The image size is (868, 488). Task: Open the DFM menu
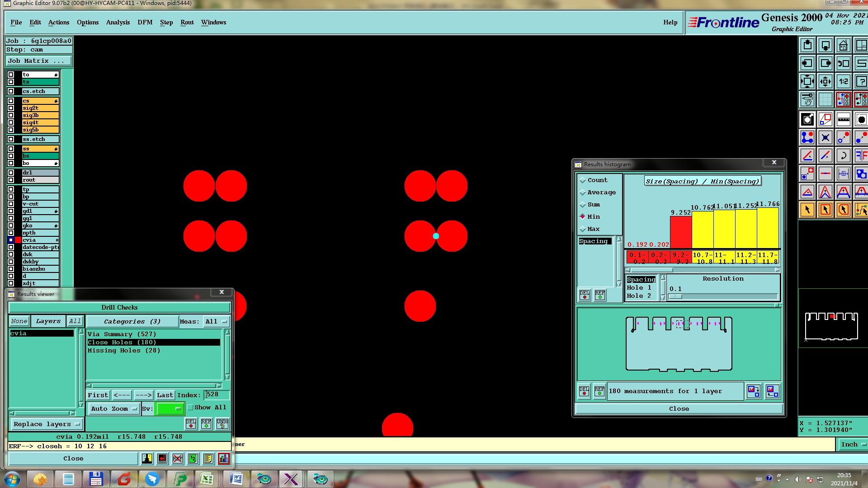click(145, 22)
